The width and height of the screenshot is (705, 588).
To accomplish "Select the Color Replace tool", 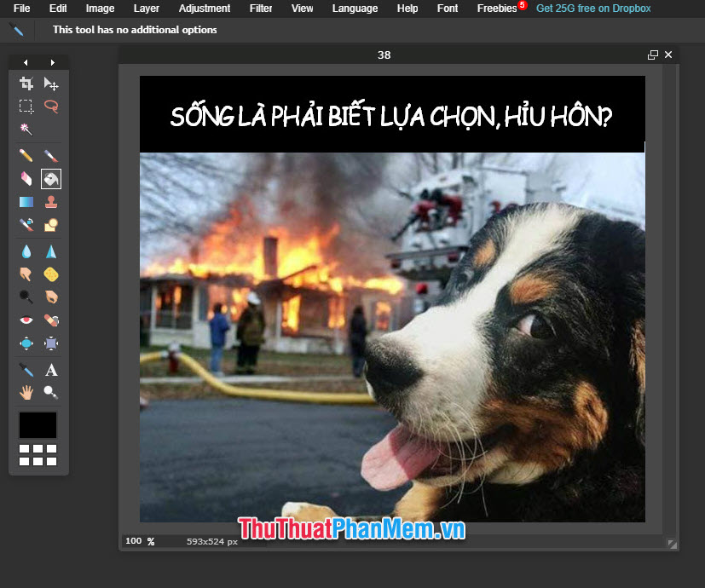I will [26, 224].
